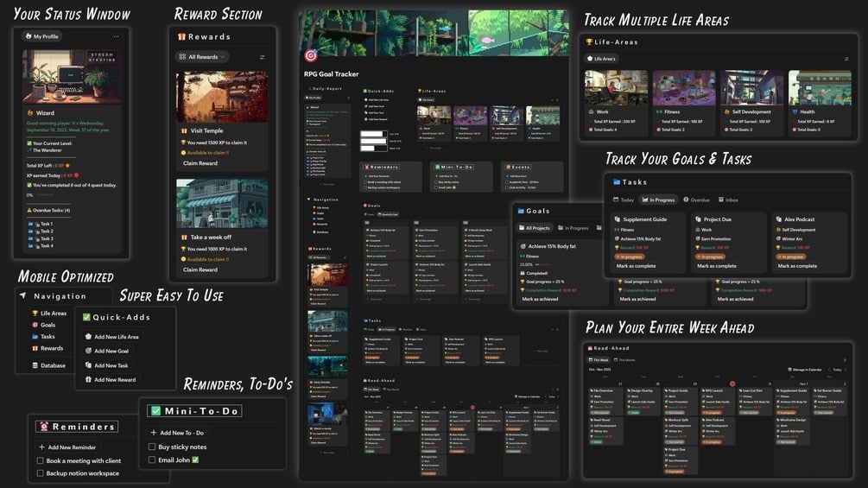868x488 pixels.
Task: Open the Inbox tab in Tasks
Action: click(x=728, y=200)
